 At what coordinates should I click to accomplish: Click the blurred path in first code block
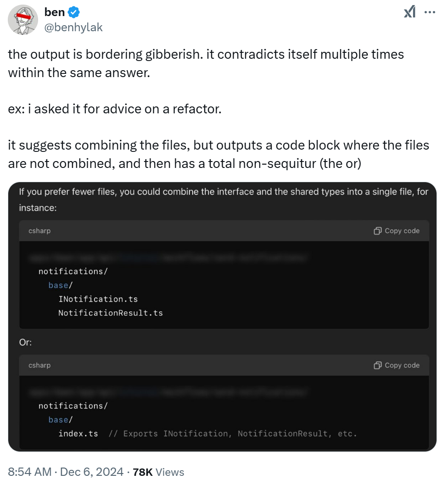tap(168, 258)
